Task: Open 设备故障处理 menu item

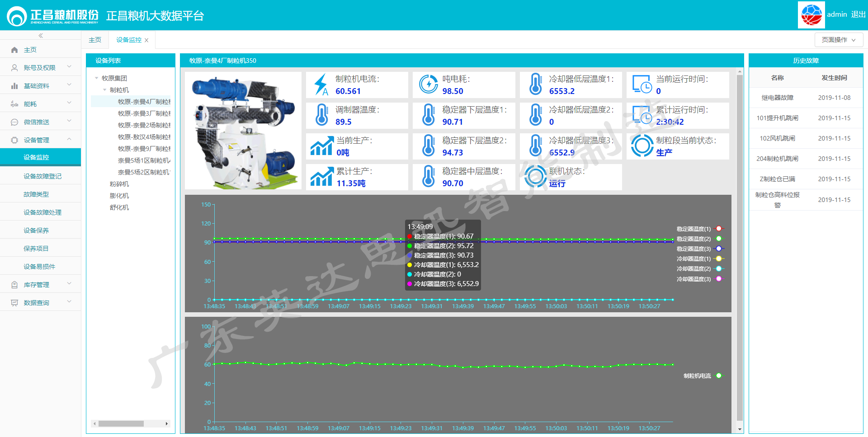Action: pyautogui.click(x=41, y=212)
